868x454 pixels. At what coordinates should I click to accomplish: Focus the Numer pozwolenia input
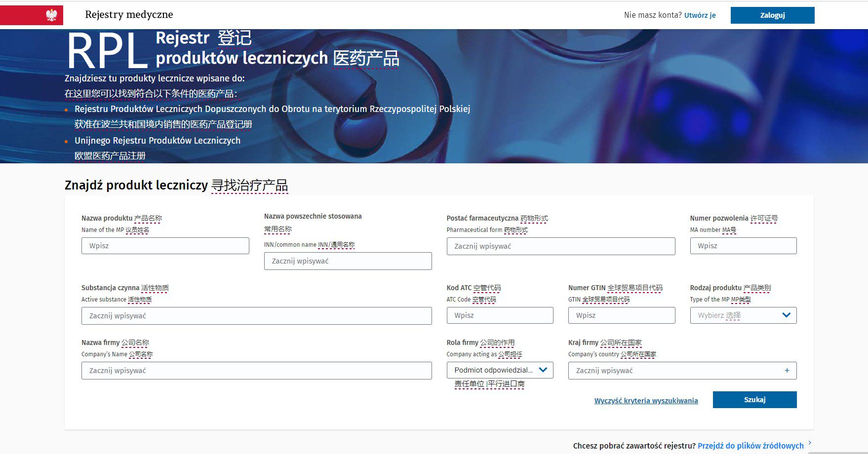coord(743,246)
